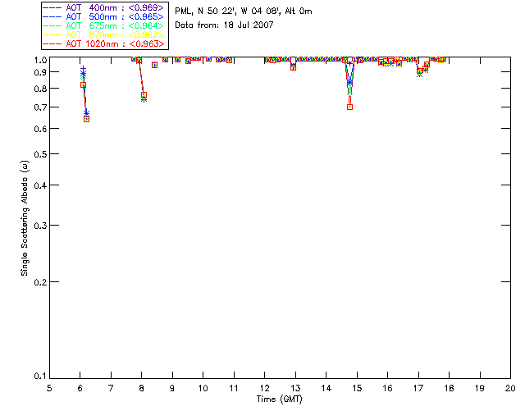Click the y-axis tick label '0.9'

coord(40,72)
